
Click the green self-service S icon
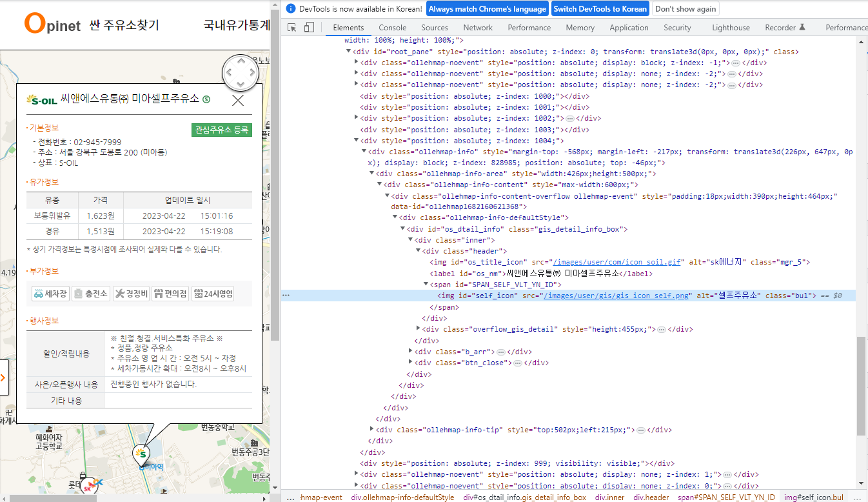click(x=206, y=99)
